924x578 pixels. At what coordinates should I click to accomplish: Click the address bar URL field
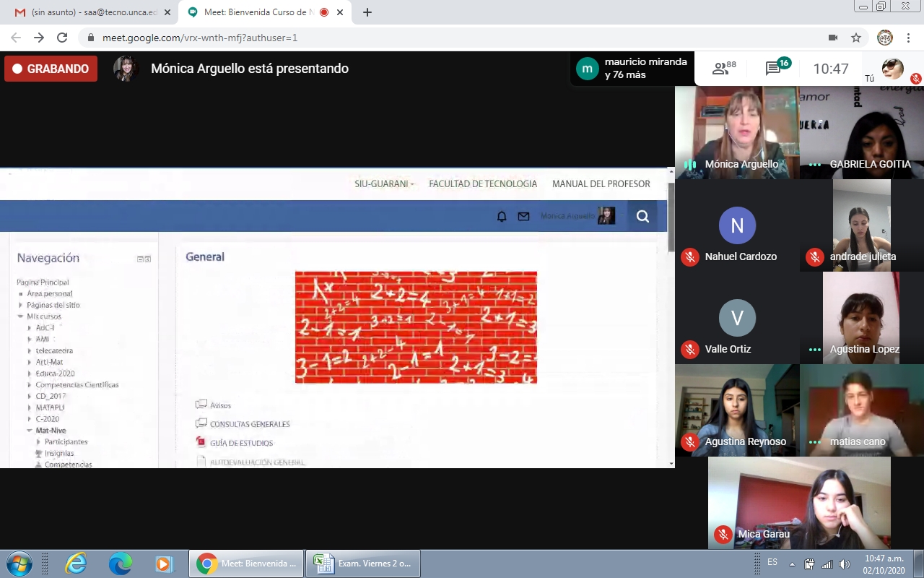433,38
